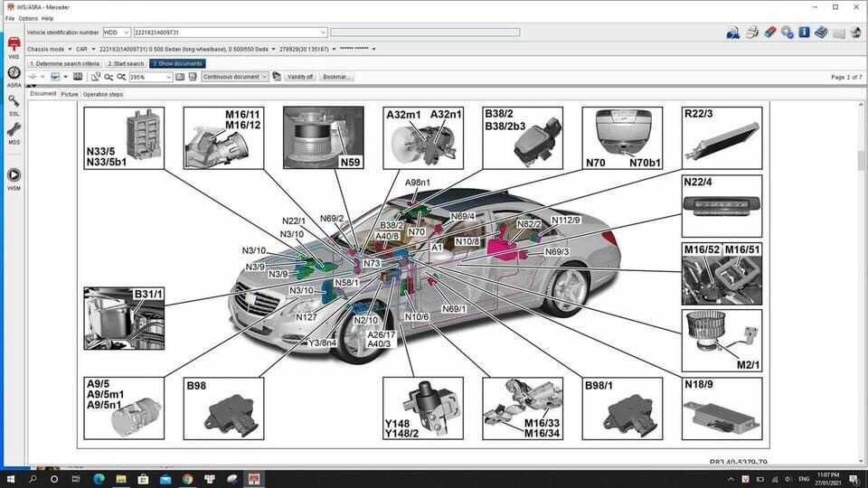
Task: Click the fit width icon before Continuous document
Action: (x=193, y=77)
